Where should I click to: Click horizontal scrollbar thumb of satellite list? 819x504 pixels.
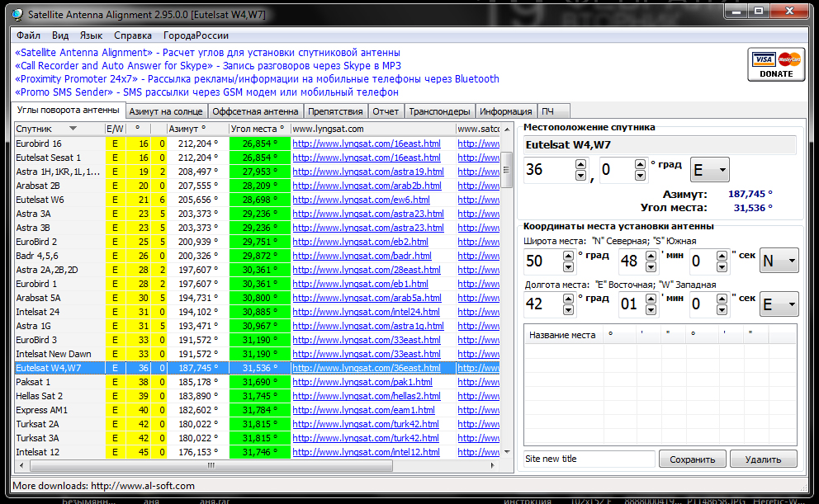click(x=211, y=465)
